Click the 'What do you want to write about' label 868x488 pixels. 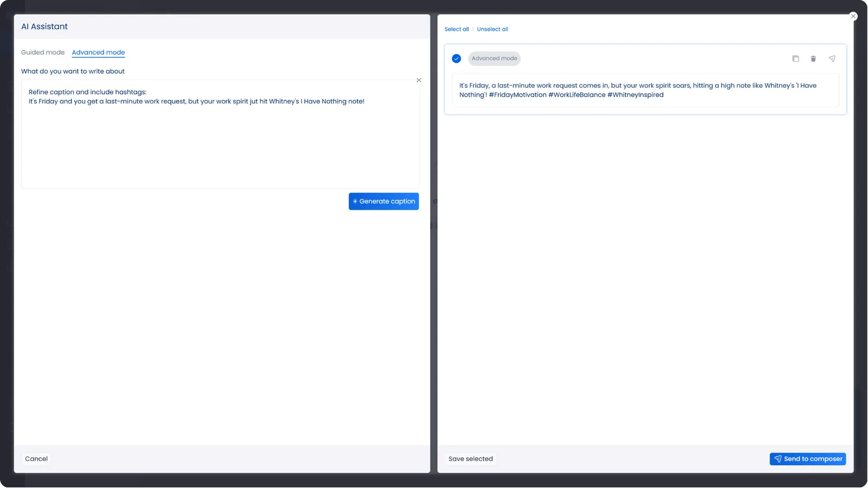[x=73, y=72]
